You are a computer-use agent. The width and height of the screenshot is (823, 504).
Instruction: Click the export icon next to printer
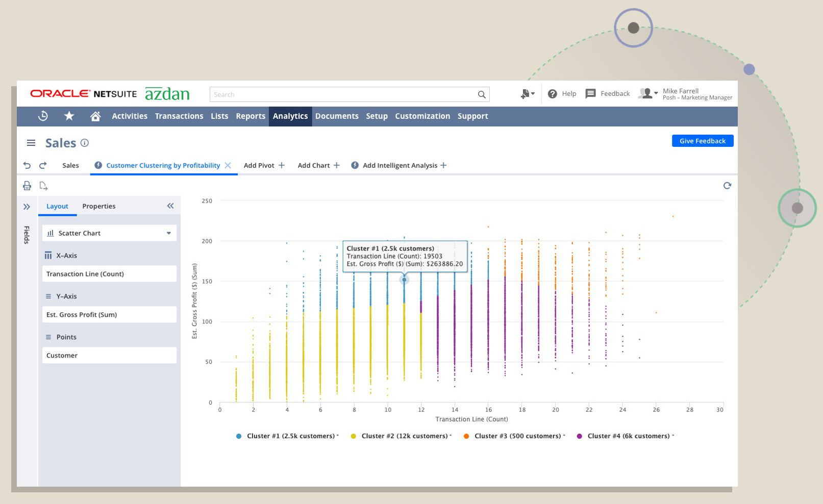coord(44,186)
